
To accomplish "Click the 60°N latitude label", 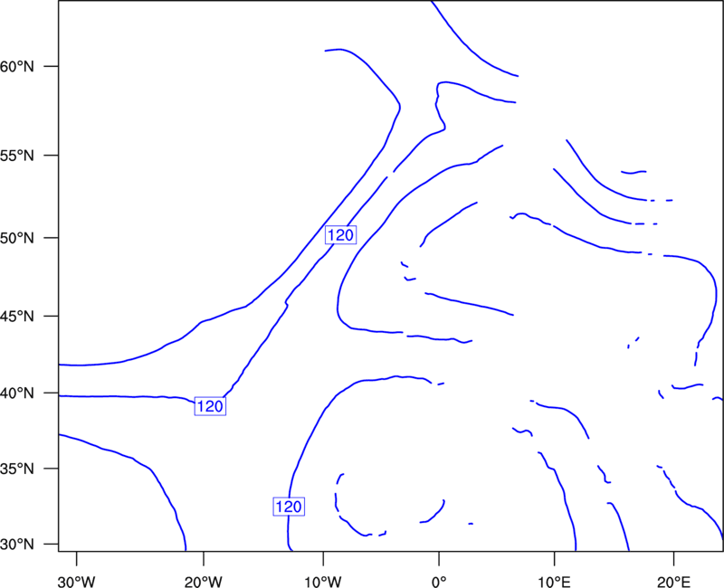I will (x=17, y=67).
